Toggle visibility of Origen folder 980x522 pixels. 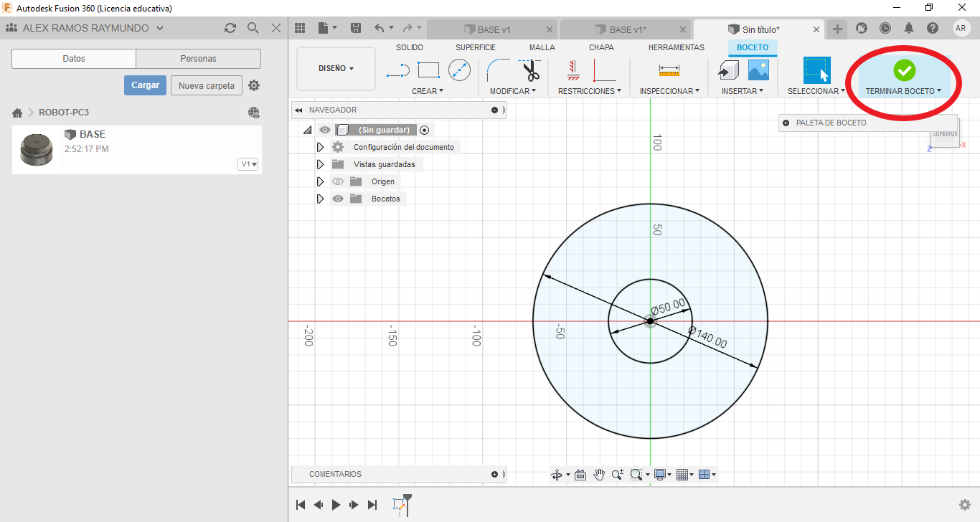click(x=338, y=181)
